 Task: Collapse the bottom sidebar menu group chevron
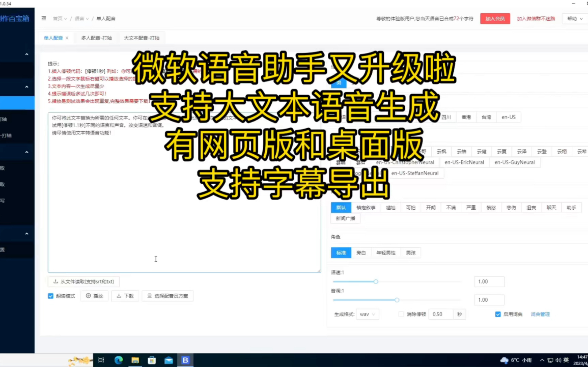(27, 234)
